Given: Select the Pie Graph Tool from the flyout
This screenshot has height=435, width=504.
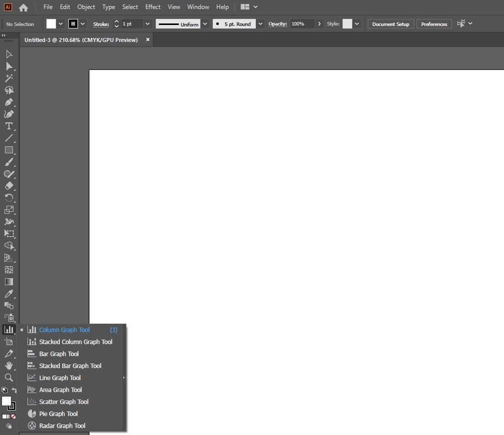Looking at the screenshot, I should pyautogui.click(x=58, y=414).
